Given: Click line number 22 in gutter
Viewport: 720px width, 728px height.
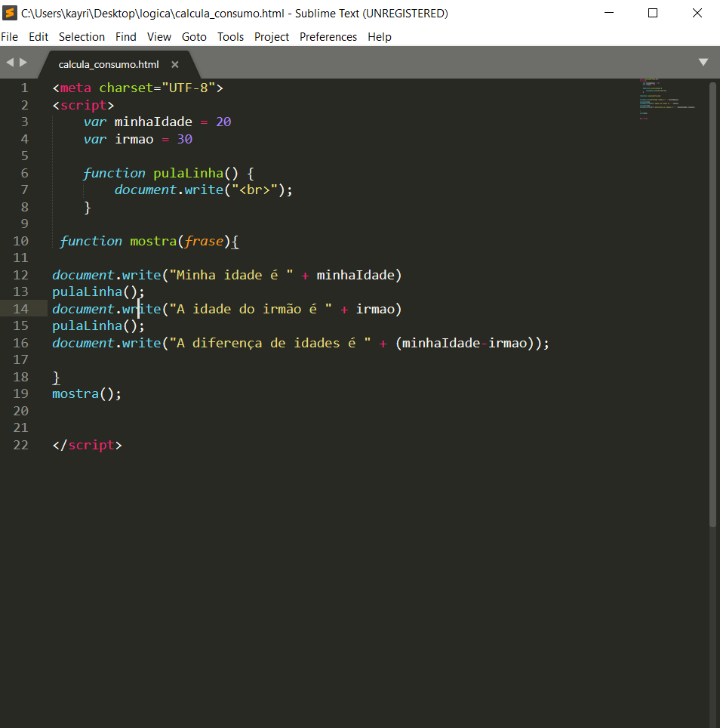Looking at the screenshot, I should click(21, 445).
